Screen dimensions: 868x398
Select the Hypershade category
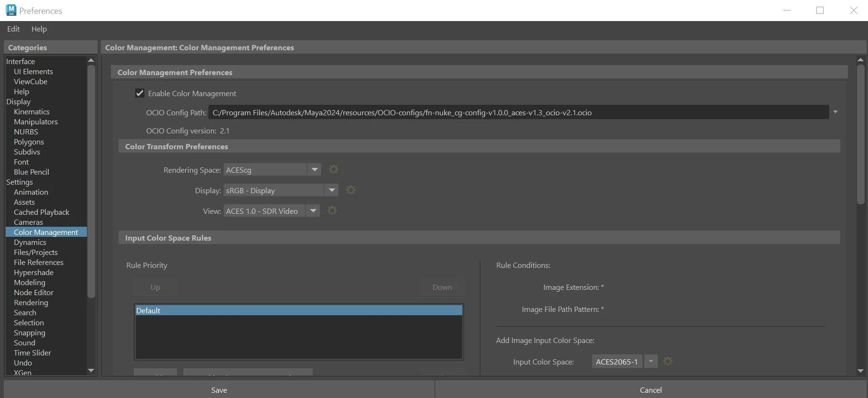pos(33,272)
